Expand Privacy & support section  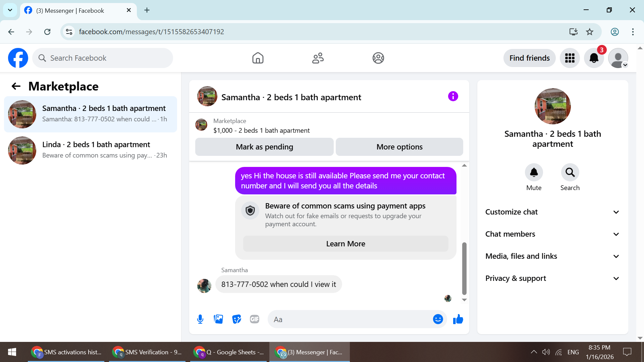point(552,278)
